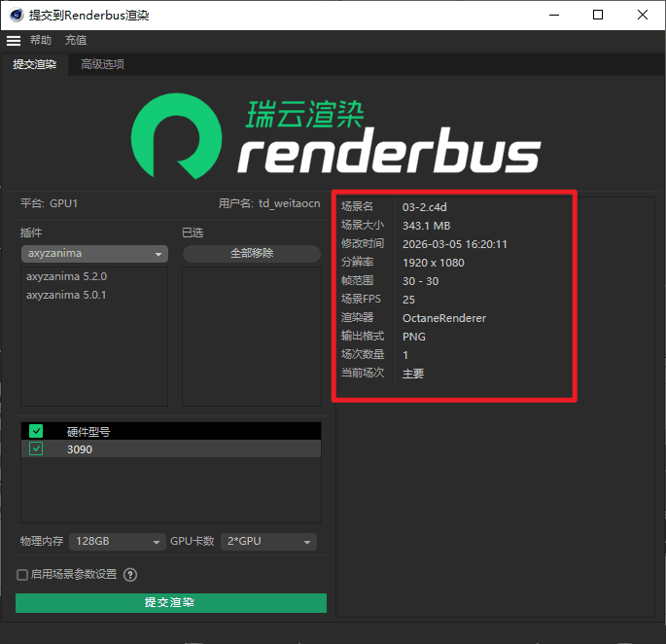Click the 全部移除 button
The height and width of the screenshot is (644, 666).
coord(252,253)
